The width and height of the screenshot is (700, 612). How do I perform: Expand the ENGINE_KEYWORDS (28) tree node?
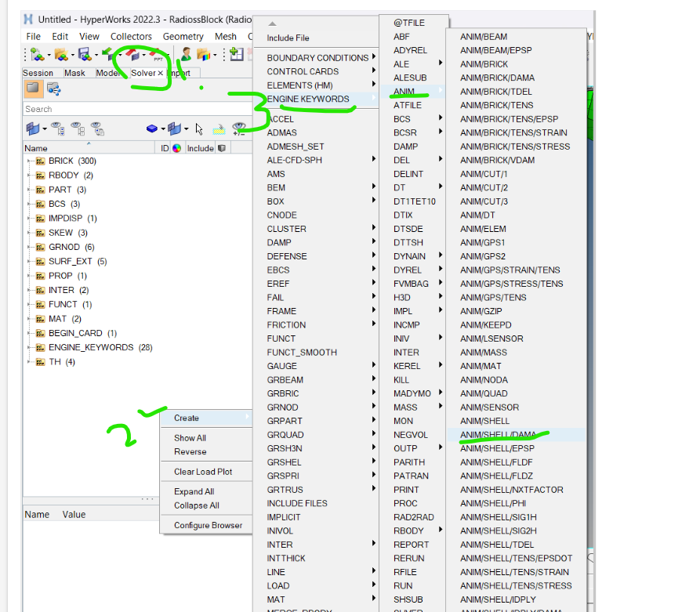[29, 348]
